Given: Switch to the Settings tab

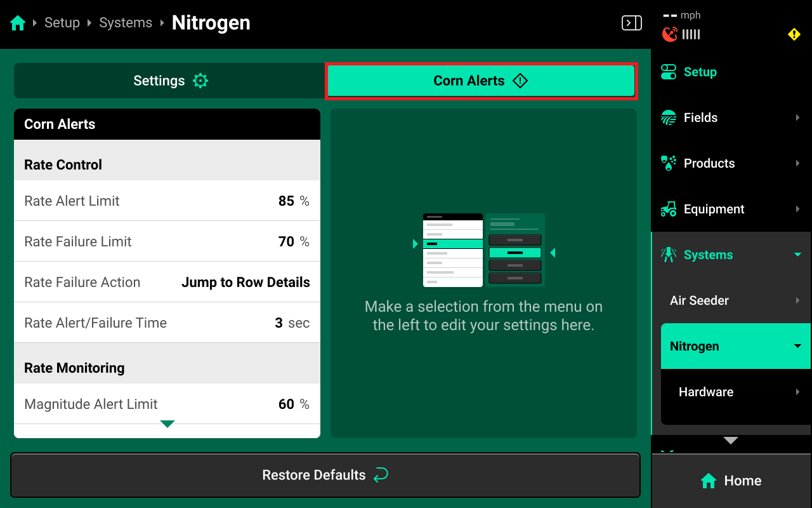Looking at the screenshot, I should (170, 81).
